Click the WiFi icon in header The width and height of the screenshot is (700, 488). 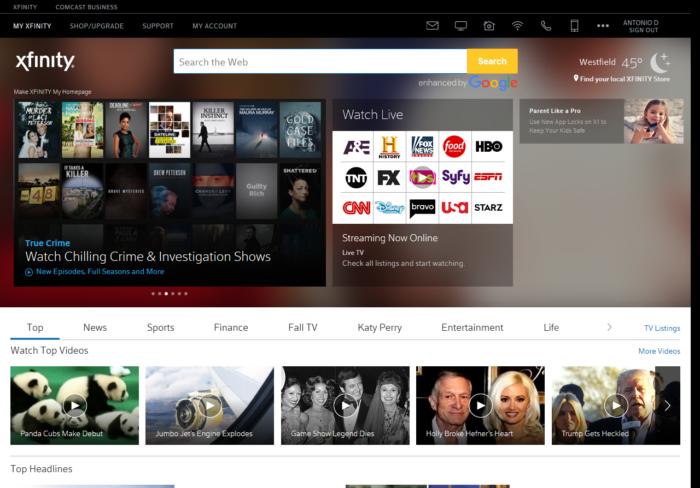517,26
